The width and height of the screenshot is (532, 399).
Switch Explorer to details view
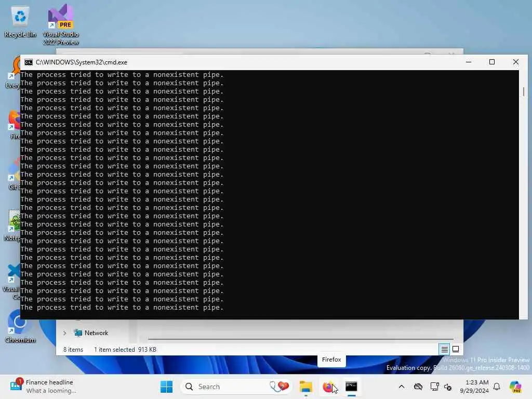pyautogui.click(x=445, y=349)
